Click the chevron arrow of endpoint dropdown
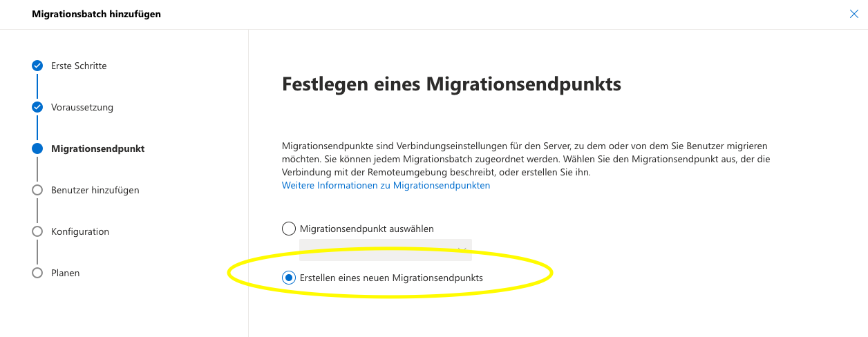The height and width of the screenshot is (337, 868). tap(463, 250)
